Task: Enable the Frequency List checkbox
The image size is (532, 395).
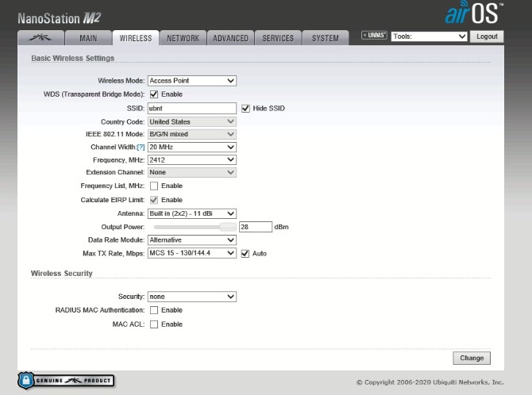Action: (x=154, y=186)
